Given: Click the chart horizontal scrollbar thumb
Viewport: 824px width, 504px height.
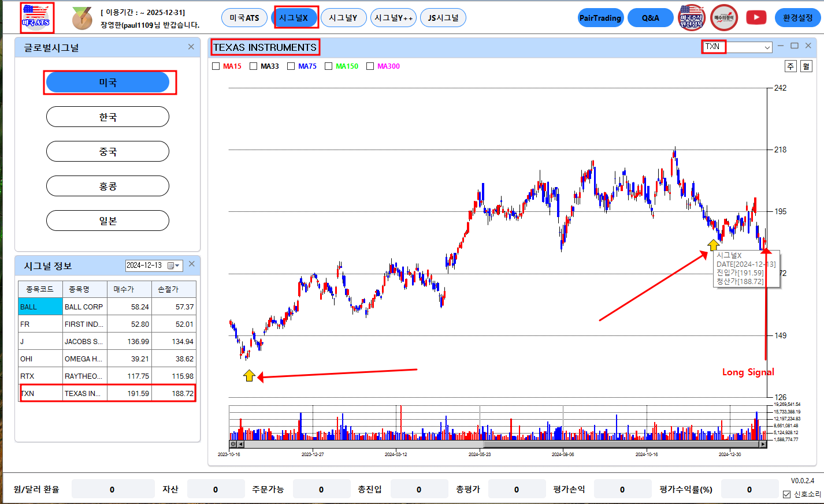Looking at the screenshot, I should (622, 445).
